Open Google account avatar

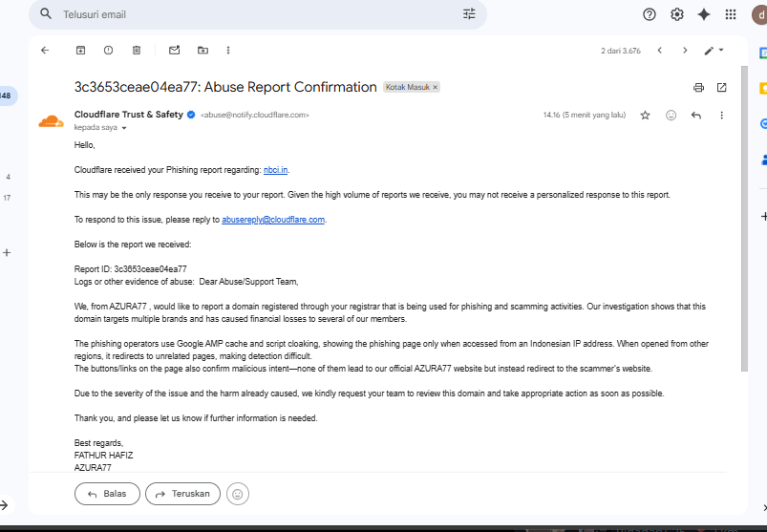(760, 15)
